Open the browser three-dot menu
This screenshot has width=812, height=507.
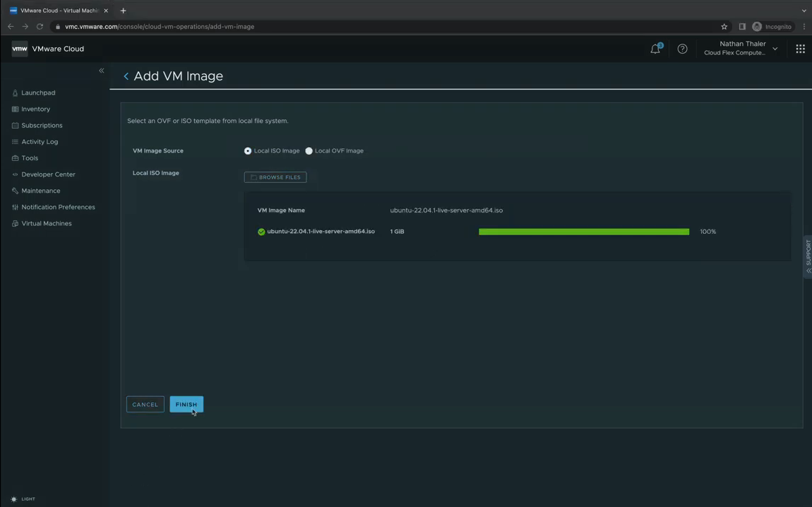coord(804,26)
